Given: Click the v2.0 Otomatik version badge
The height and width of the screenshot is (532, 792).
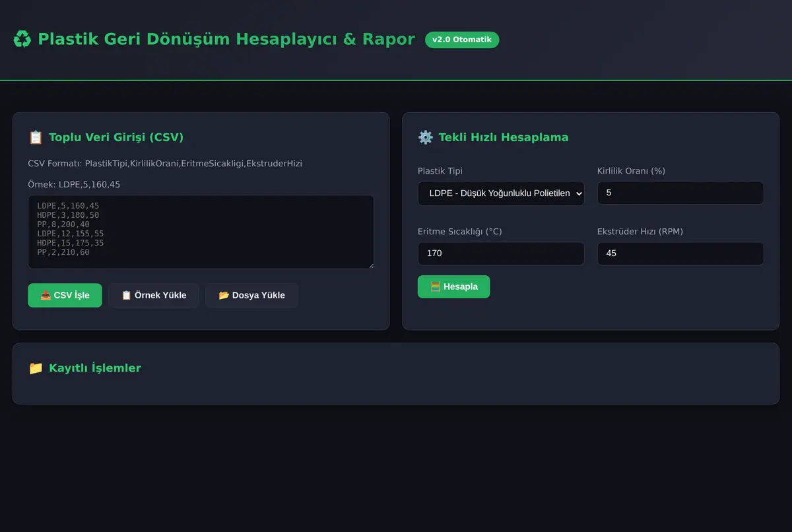Looking at the screenshot, I should click(x=462, y=40).
